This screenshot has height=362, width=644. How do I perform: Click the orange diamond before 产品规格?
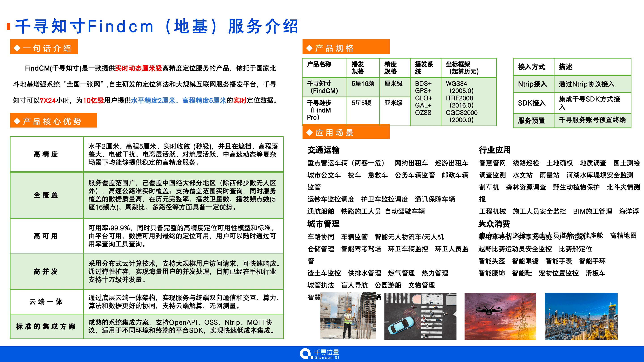pyautogui.click(x=309, y=49)
